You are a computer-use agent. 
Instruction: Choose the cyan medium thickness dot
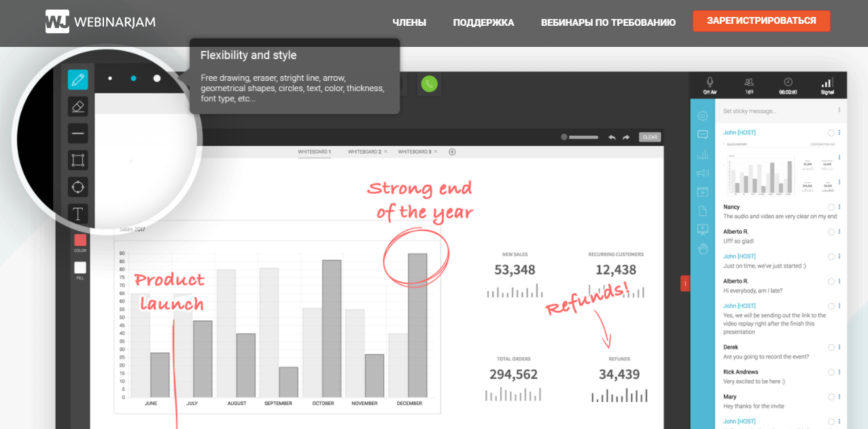coord(133,78)
